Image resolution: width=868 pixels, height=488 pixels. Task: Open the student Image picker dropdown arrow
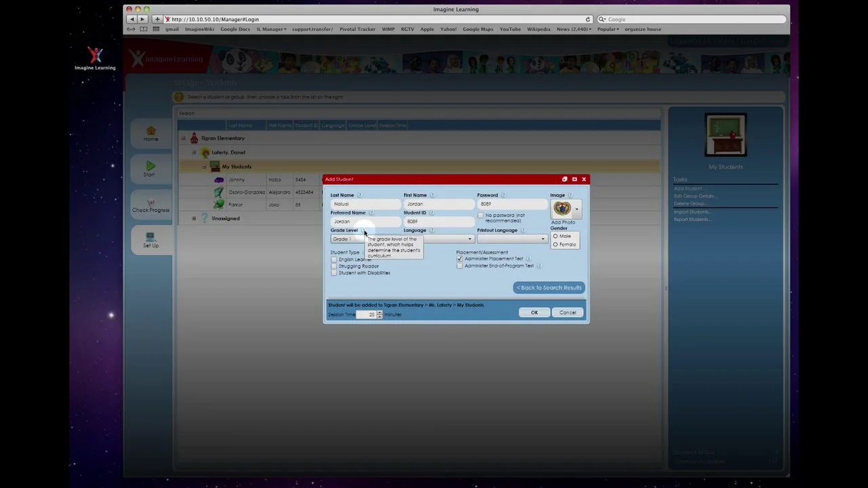pyautogui.click(x=577, y=209)
